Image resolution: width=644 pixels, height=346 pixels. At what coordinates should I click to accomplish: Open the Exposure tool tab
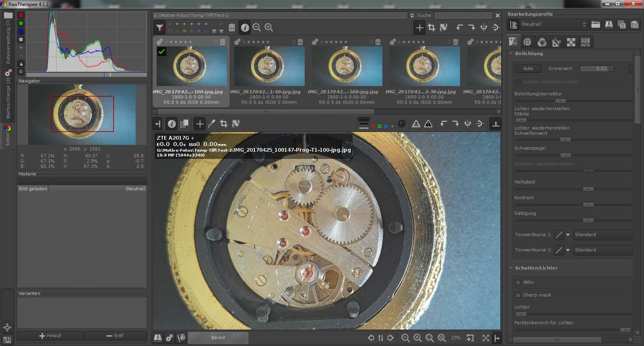coord(513,42)
